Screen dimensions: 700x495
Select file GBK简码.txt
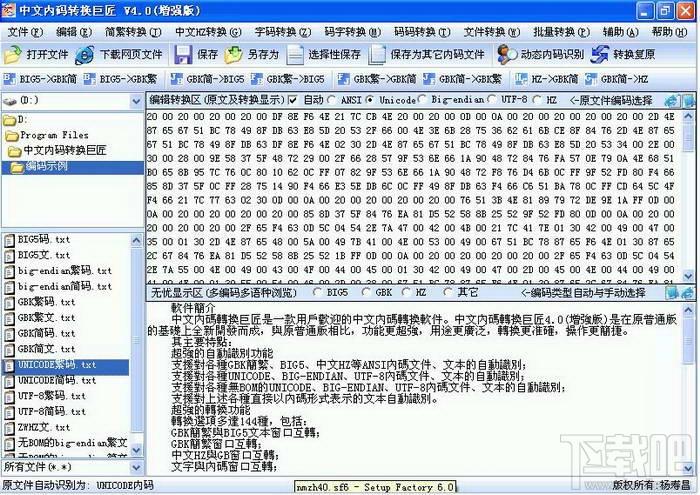coord(46,333)
